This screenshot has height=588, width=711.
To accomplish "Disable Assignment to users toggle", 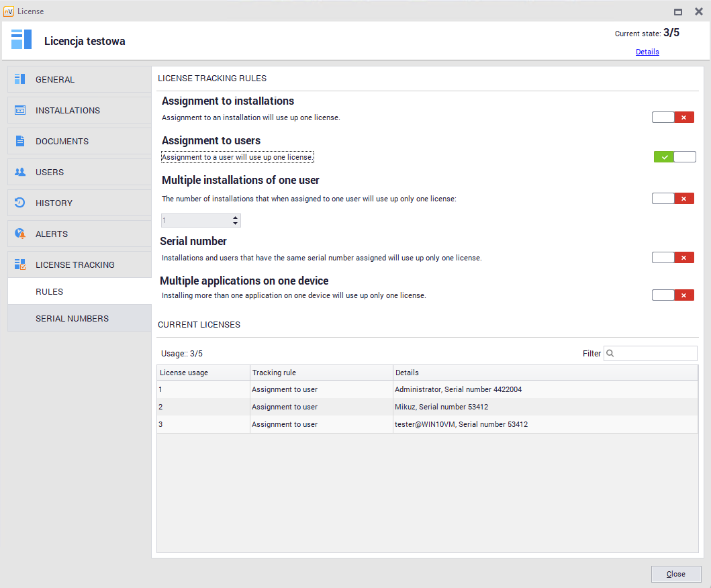I will click(x=675, y=157).
